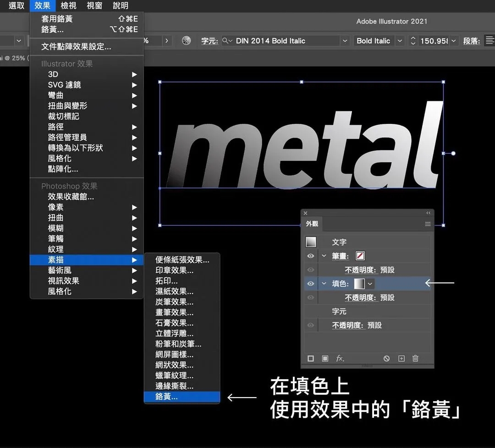Image resolution: width=495 pixels, height=448 pixels.
Task: Click the 筆畫: label link in 外觀 panel
Action: [340, 256]
